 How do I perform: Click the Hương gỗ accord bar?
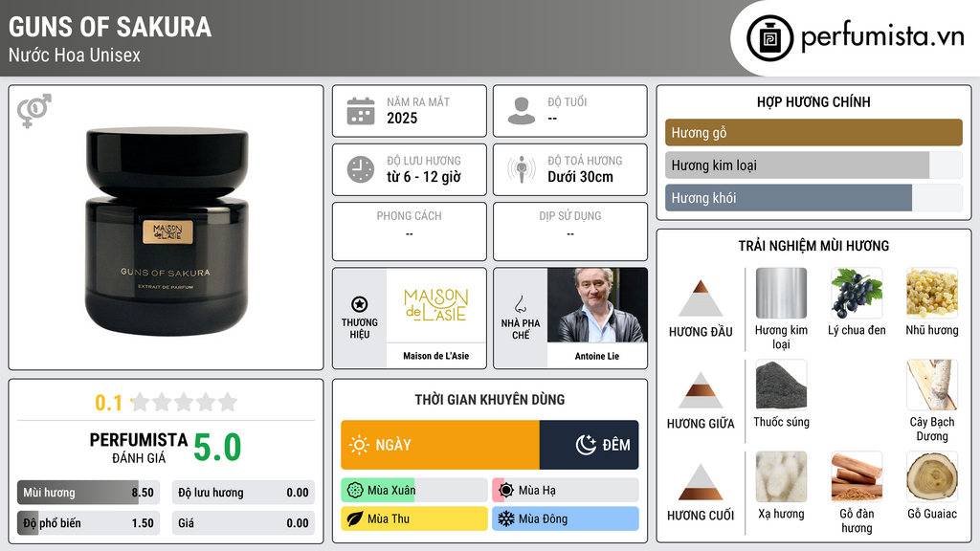[813, 132]
